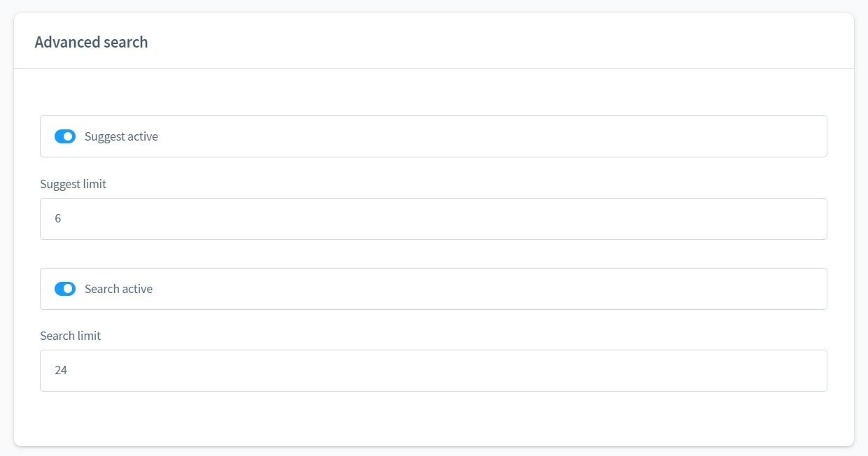The image size is (868, 456).
Task: Focus the Search limit input field
Action: click(433, 371)
